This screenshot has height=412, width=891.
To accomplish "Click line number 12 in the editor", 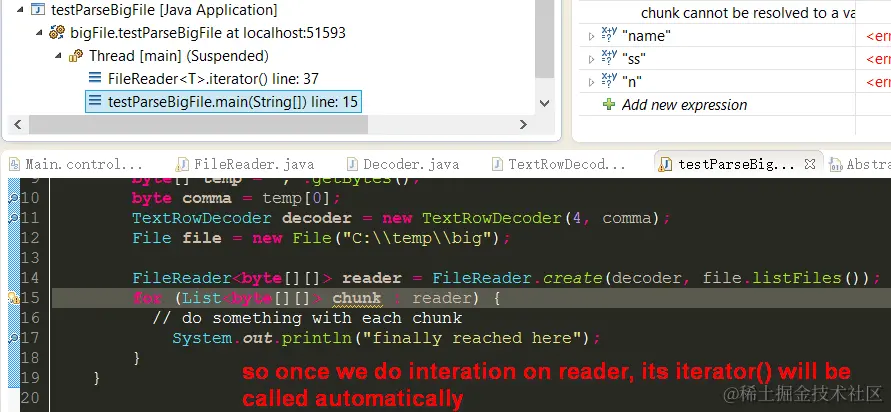I will click(x=31, y=238).
